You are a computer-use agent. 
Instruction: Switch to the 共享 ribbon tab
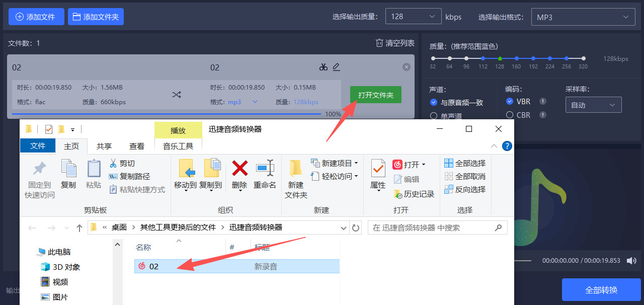(104, 146)
